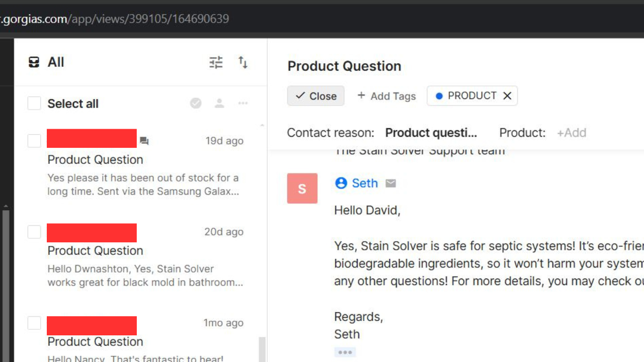Open the ticket list filter options icon
Viewport: 644px width, 362px height.
216,62
